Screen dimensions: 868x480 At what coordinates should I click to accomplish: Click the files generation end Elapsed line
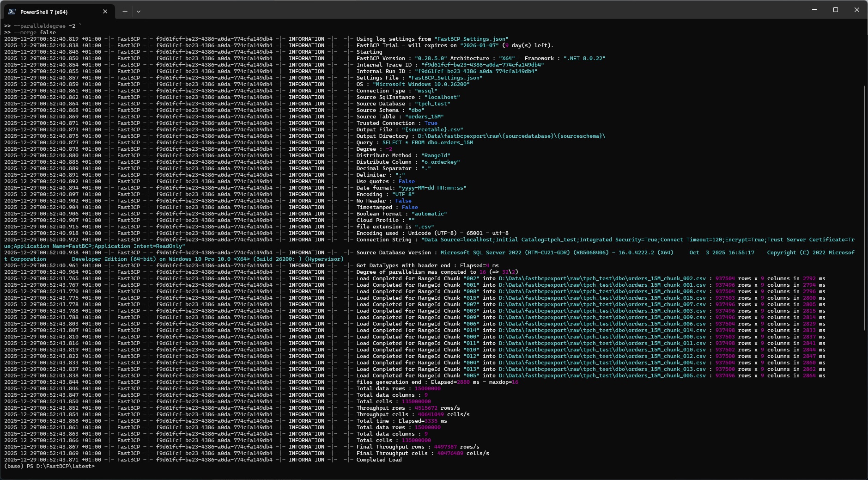click(x=437, y=382)
